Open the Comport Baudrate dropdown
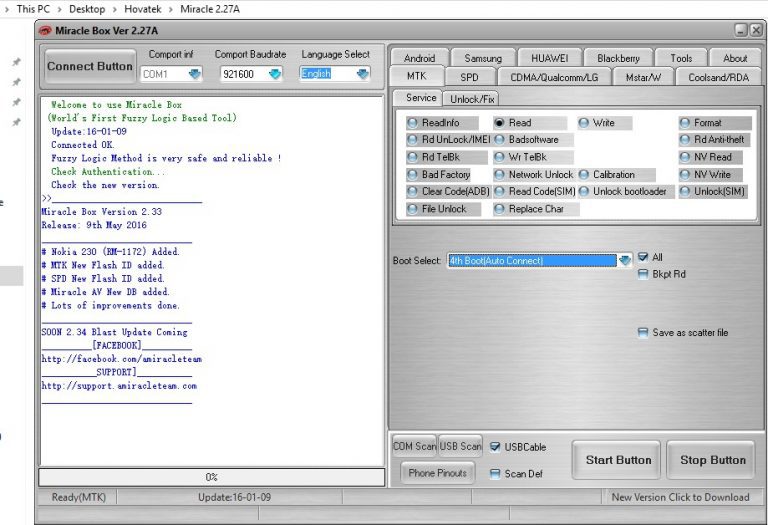Viewport: 768px width, 525px height. click(275, 74)
